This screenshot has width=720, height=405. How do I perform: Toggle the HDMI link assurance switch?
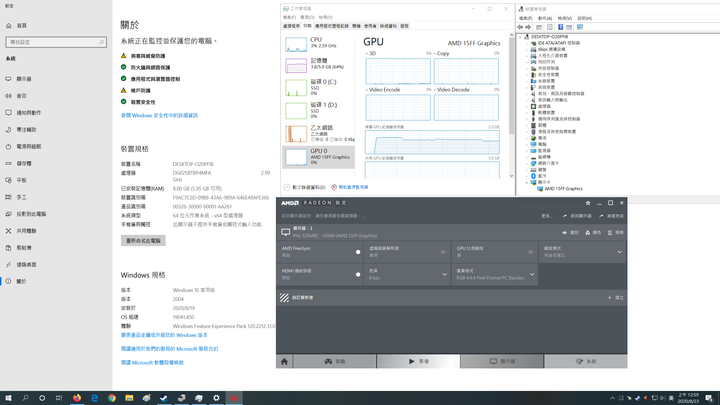pyautogui.click(x=358, y=275)
